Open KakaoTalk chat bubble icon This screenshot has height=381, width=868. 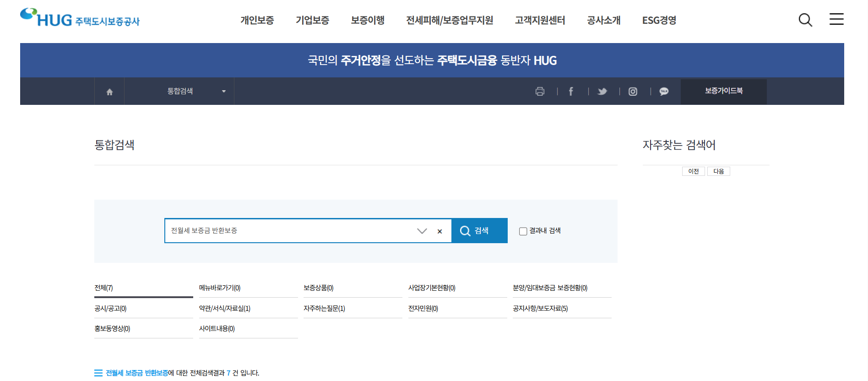[x=664, y=92]
